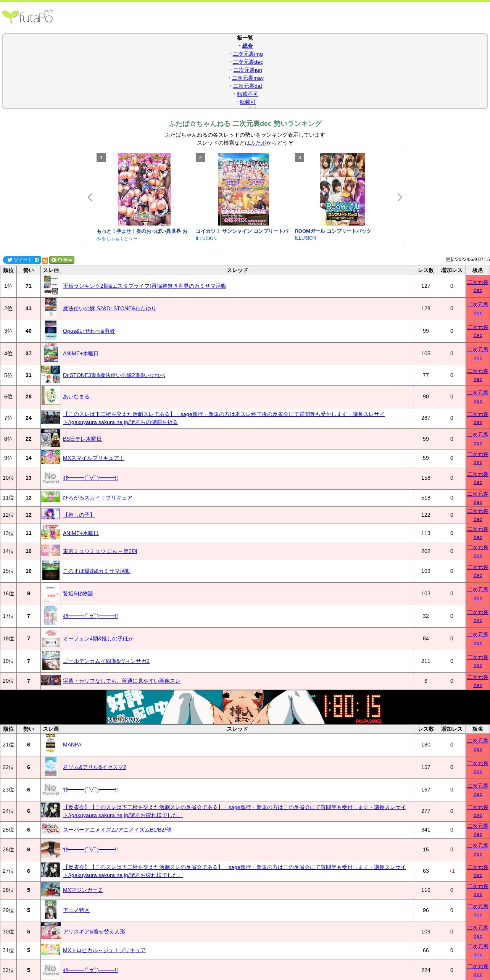
Task: Open the 二次元裏img board link
Action: pos(248,54)
